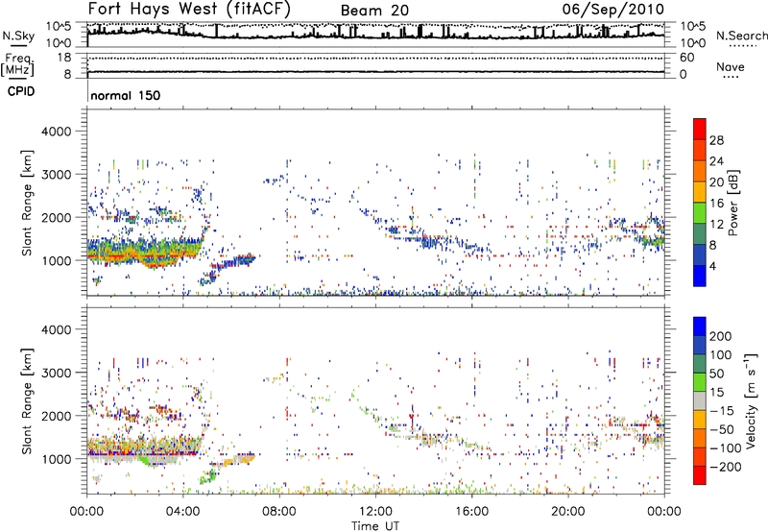The width and height of the screenshot is (768, 532).
Task: Click the 04:00 time tick label
Action: (183, 512)
